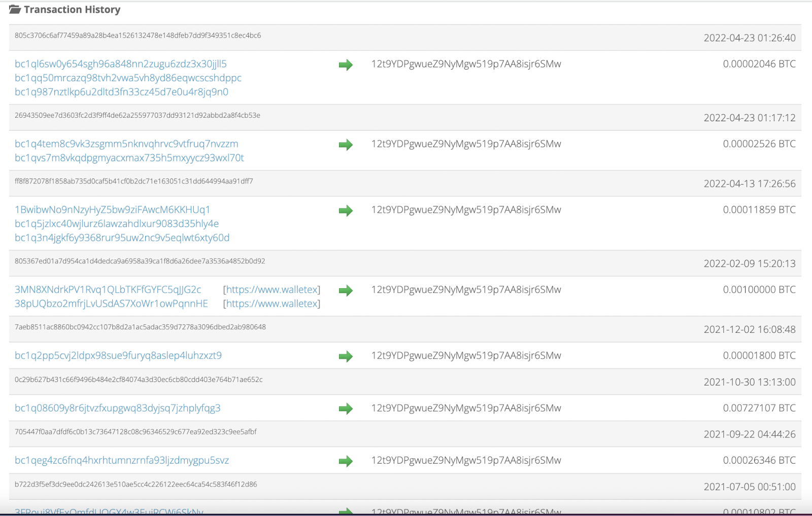Screen dimensions: 812x516
Task: Click the green arrow in the 0.00727107 BTC row
Action: coord(346,409)
